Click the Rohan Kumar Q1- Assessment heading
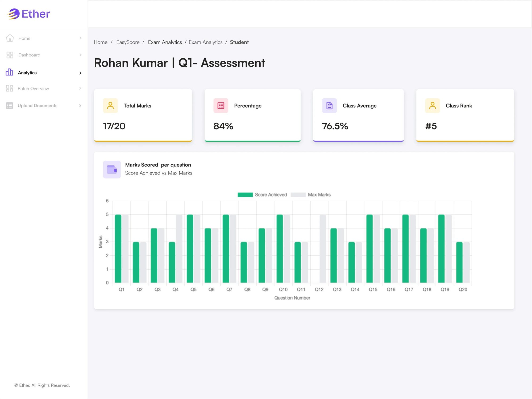The height and width of the screenshot is (399, 532). pos(180,63)
